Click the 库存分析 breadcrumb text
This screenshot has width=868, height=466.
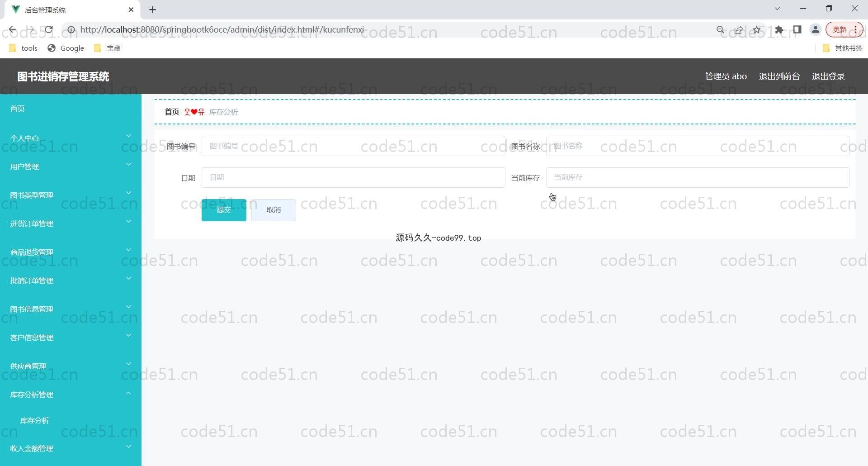pyautogui.click(x=223, y=112)
